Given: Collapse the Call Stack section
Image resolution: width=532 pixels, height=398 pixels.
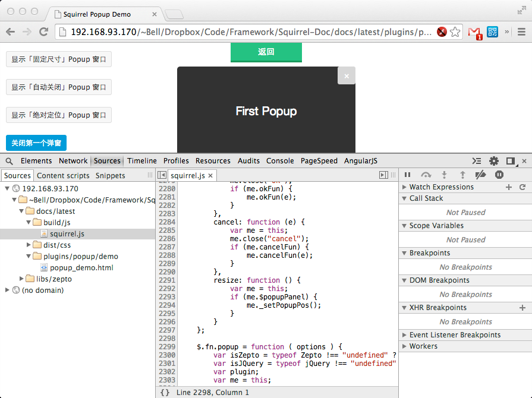Looking at the screenshot, I should click(426, 198).
